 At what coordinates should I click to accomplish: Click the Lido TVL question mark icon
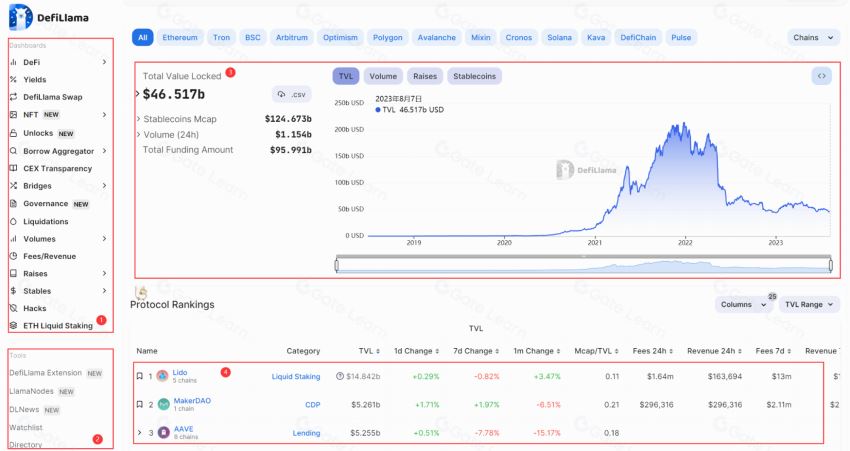click(340, 376)
